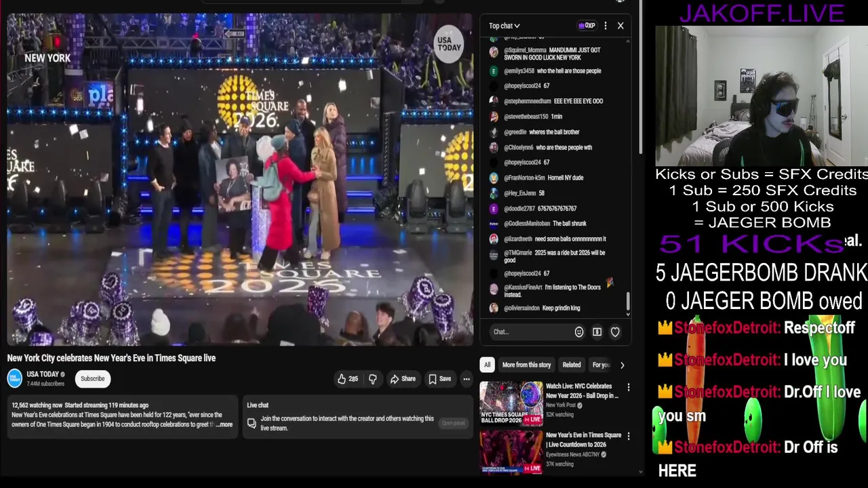Click '7.44M subscribers' text
This screenshot has width=868, height=488.
pos(45,384)
